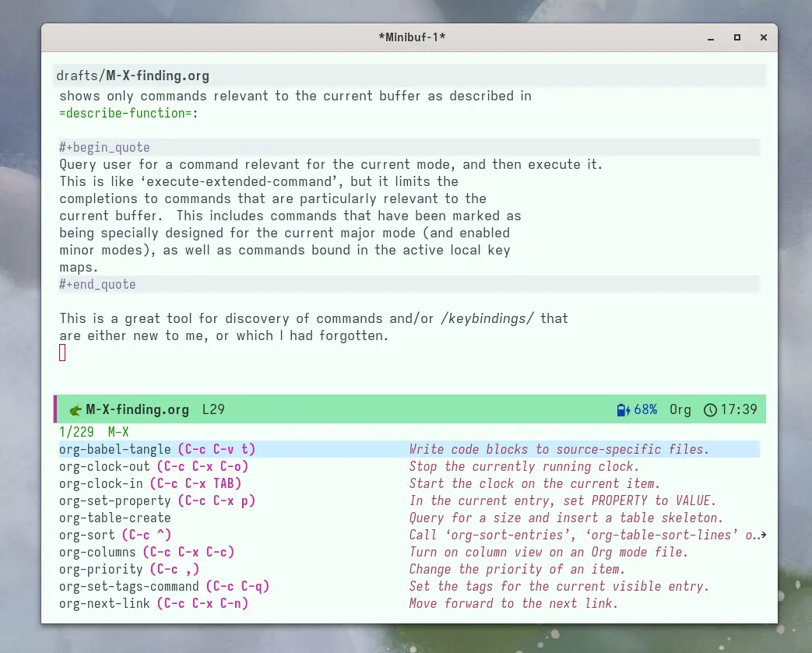Viewport: 812px width, 653px height.
Task: Click the buffer status icon in the mode line
Action: point(76,410)
